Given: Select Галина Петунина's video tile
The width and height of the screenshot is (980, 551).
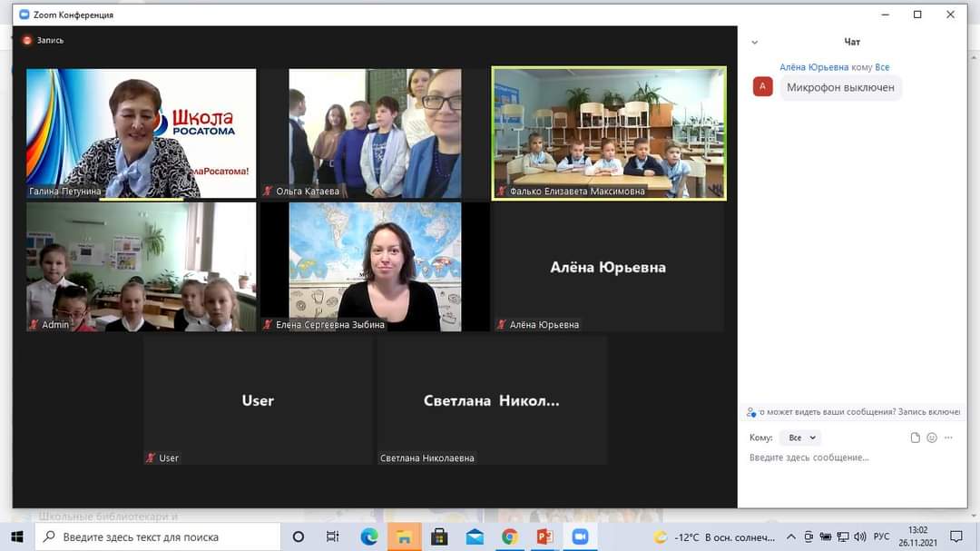Looking at the screenshot, I should (x=142, y=133).
